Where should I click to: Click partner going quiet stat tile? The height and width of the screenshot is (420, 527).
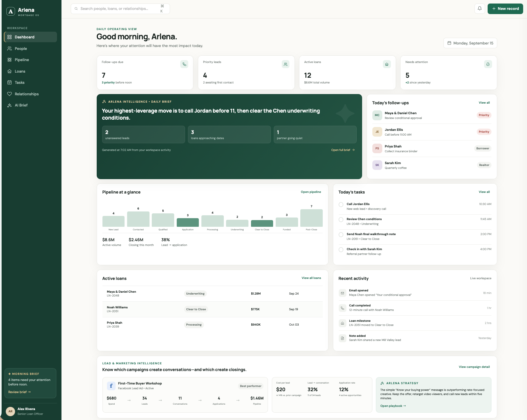click(x=315, y=134)
